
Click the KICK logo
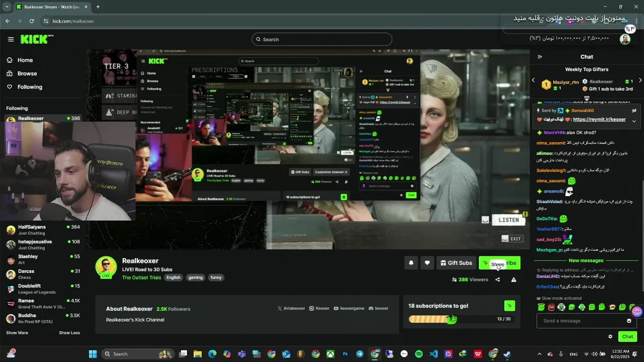coord(37,39)
